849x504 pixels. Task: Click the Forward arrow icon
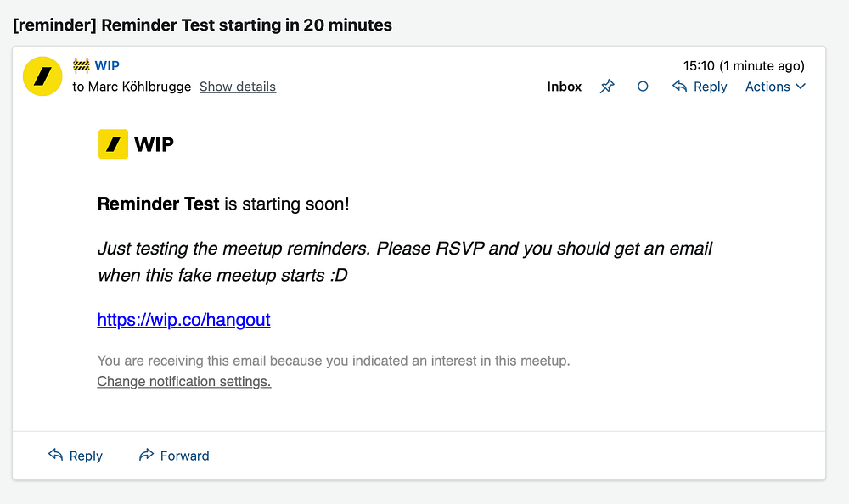pyautogui.click(x=146, y=456)
